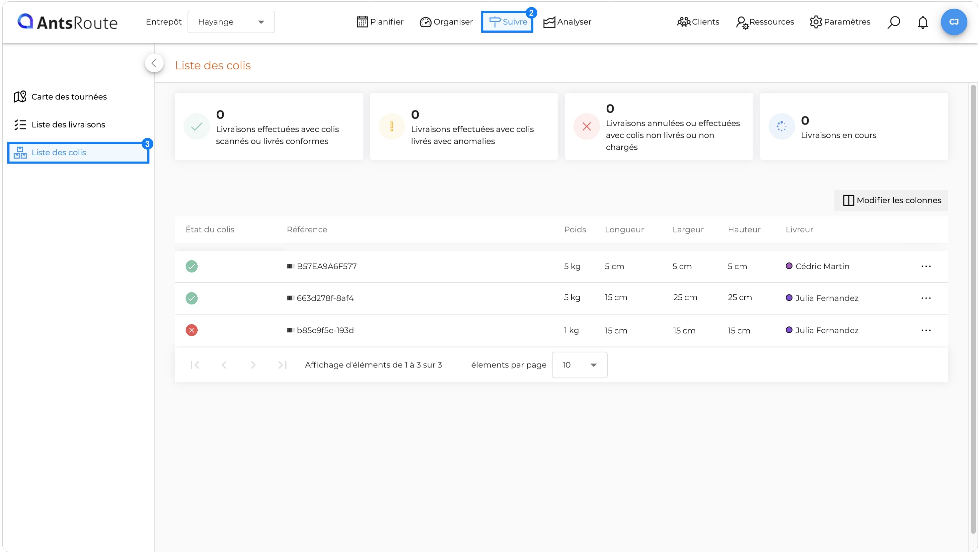Select Liste des colis in the sidebar
This screenshot has height=553, width=980.
coord(78,153)
